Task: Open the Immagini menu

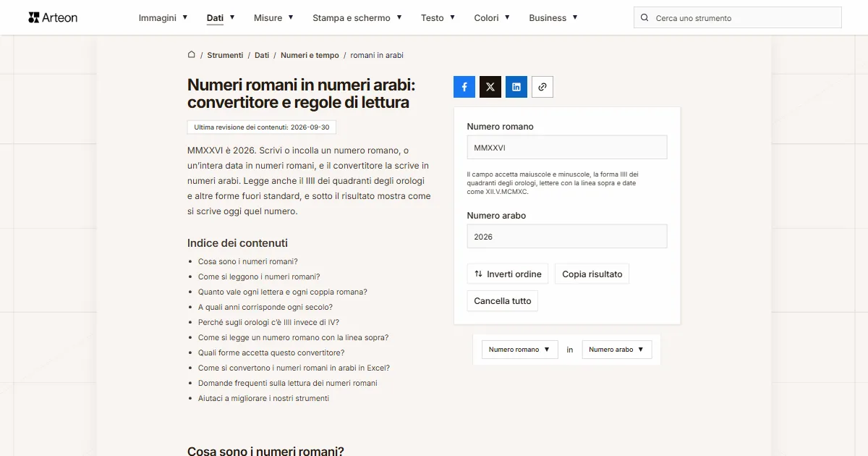Action: [163, 18]
